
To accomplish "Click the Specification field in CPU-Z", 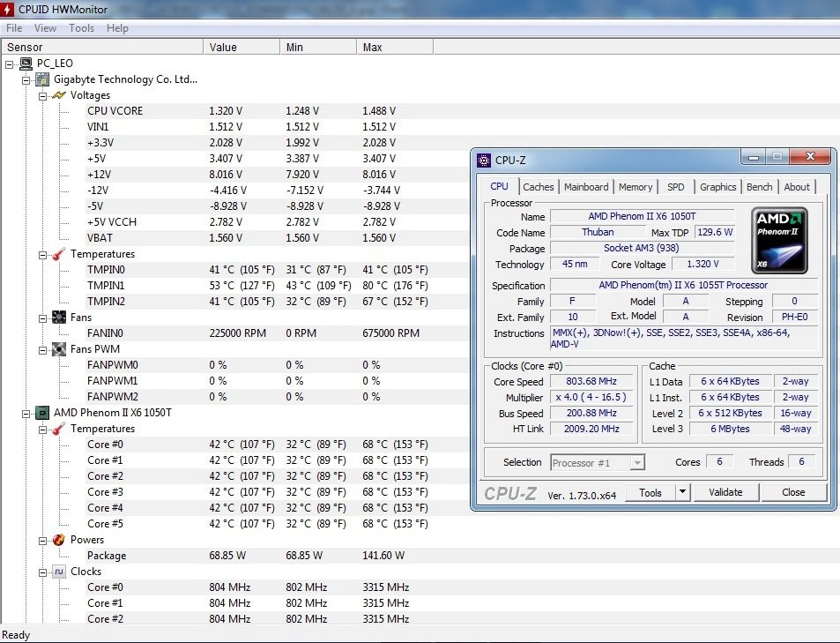I will coord(684,285).
